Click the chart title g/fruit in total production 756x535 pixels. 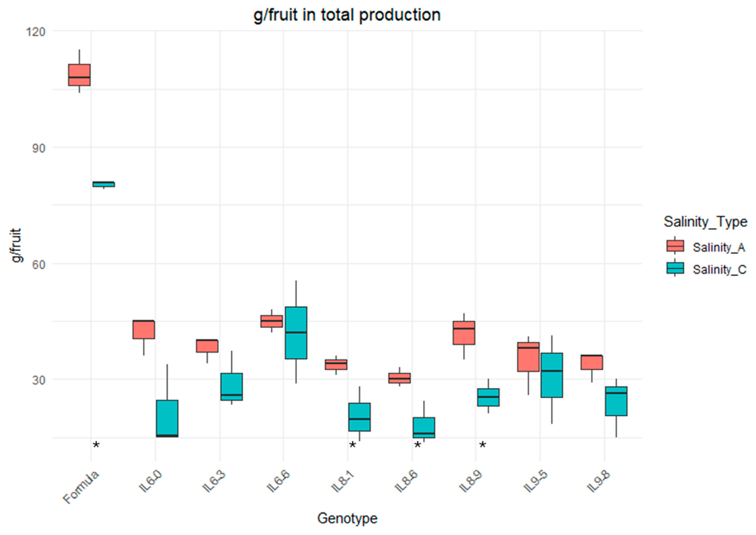(x=347, y=15)
